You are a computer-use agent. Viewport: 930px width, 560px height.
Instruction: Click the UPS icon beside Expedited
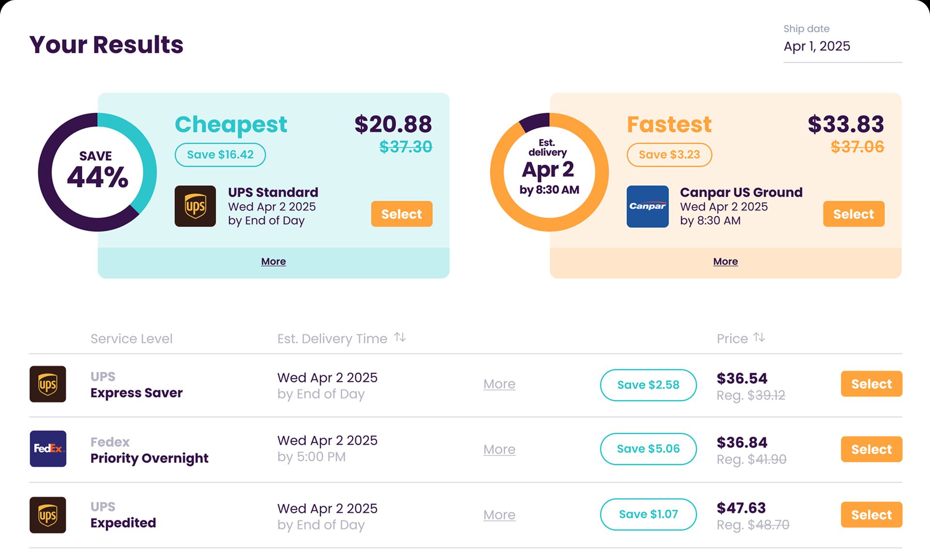pyautogui.click(x=47, y=515)
